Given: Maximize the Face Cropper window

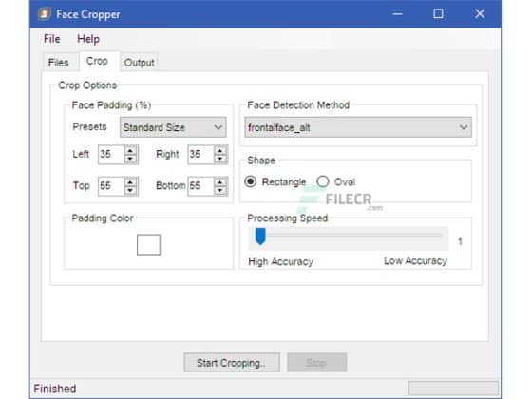Looking at the screenshot, I should point(438,14).
